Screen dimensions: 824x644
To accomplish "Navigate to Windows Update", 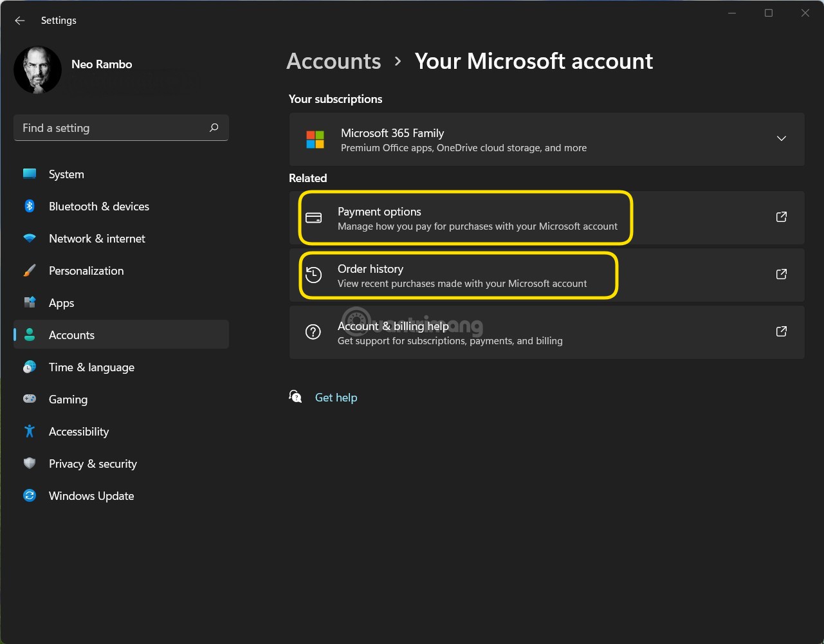I will point(91,496).
